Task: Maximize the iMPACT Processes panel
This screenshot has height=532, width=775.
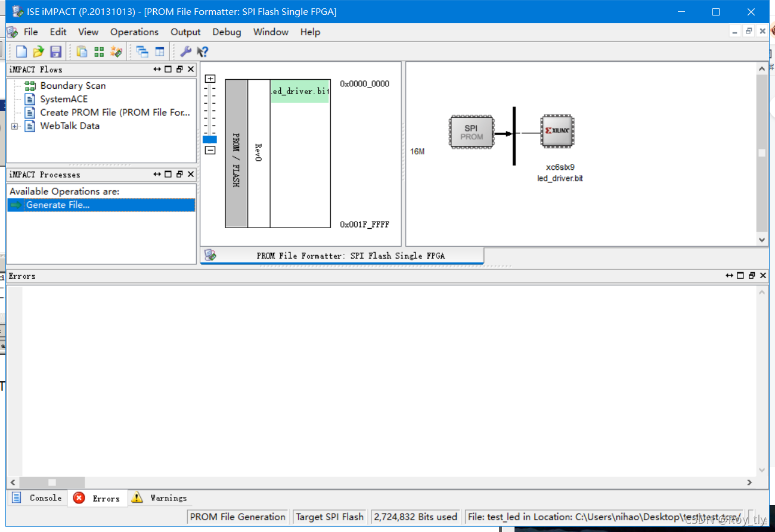Action: [168, 174]
